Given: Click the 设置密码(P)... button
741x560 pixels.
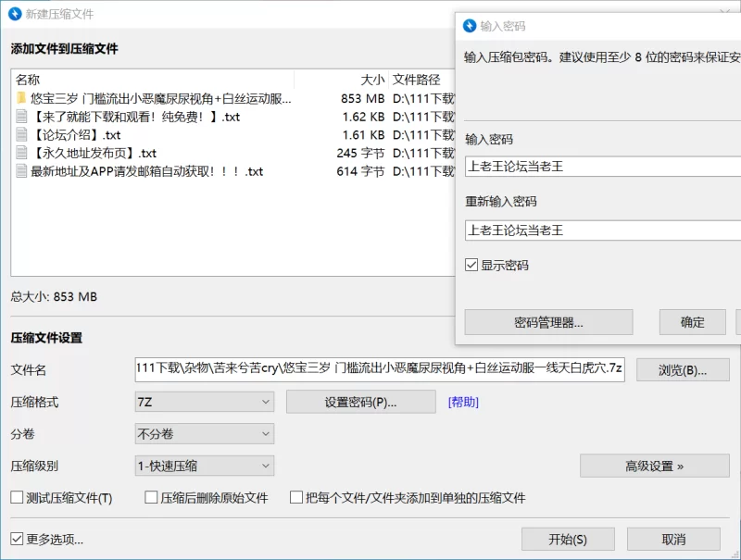Looking at the screenshot, I should pos(361,402).
